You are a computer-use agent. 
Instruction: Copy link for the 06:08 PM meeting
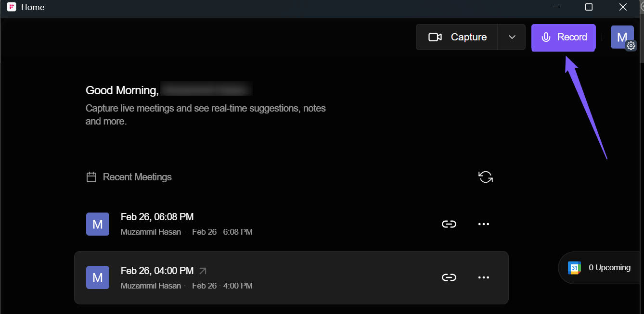[449, 224]
